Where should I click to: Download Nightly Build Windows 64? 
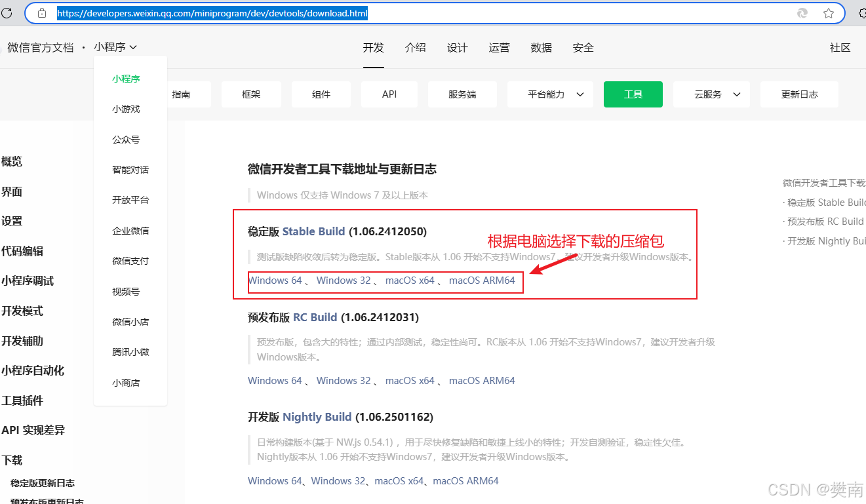(275, 481)
